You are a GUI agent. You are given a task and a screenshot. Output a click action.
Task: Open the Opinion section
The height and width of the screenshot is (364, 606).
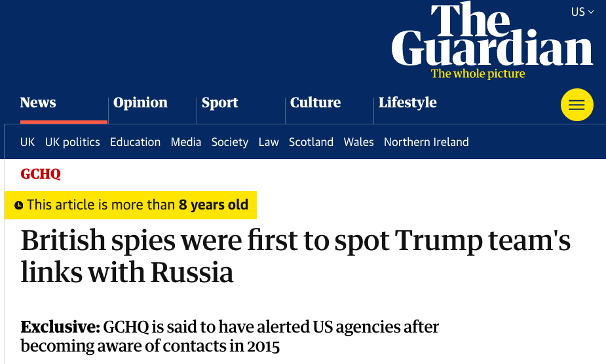[140, 103]
